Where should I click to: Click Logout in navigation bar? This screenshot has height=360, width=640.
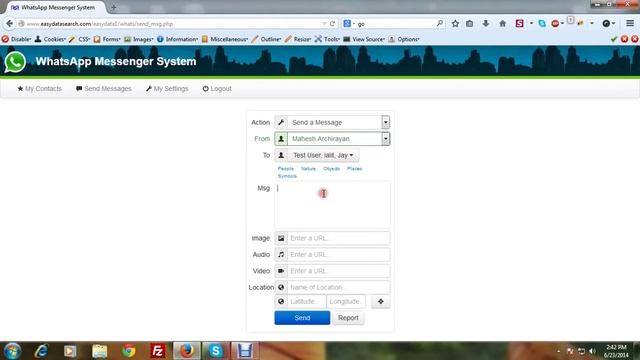(217, 89)
